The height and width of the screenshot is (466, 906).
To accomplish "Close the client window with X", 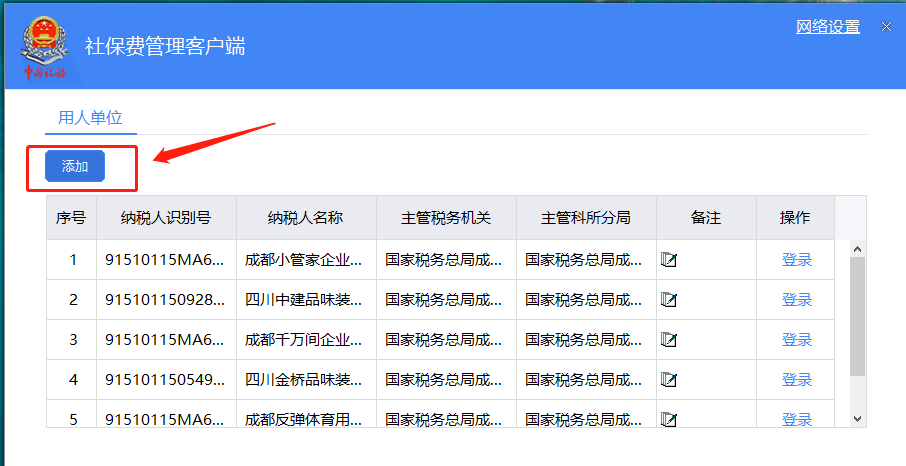I will (886, 27).
